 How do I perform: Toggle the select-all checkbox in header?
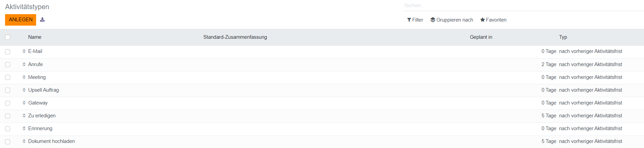pyautogui.click(x=8, y=37)
